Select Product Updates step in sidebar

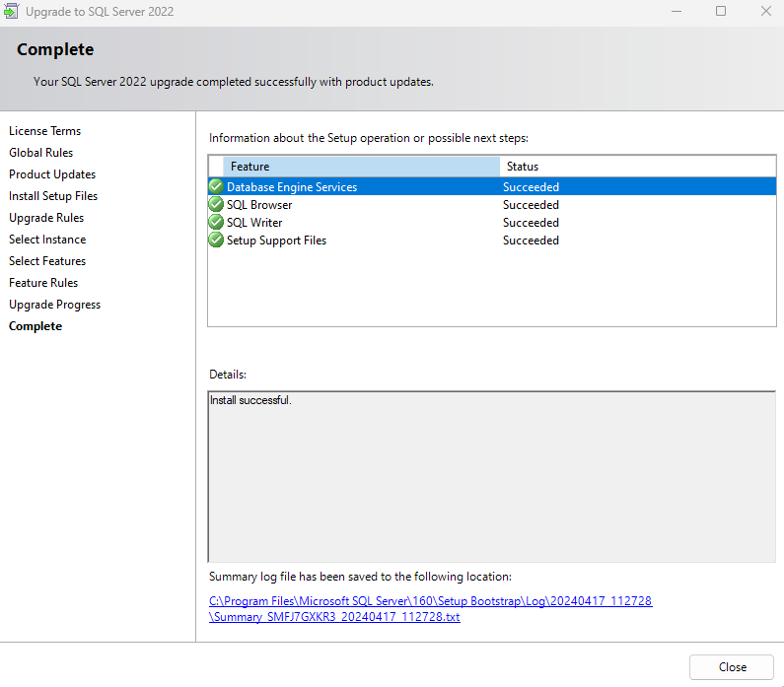click(52, 174)
